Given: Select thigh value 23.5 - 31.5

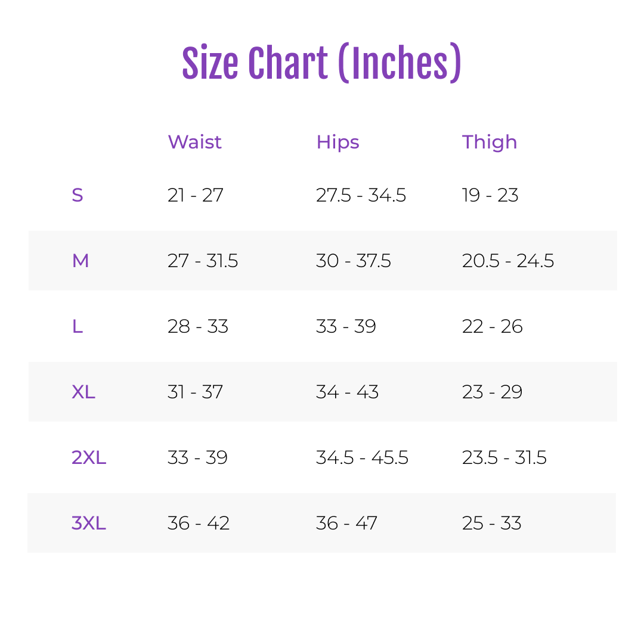Looking at the screenshot, I should point(504,457).
